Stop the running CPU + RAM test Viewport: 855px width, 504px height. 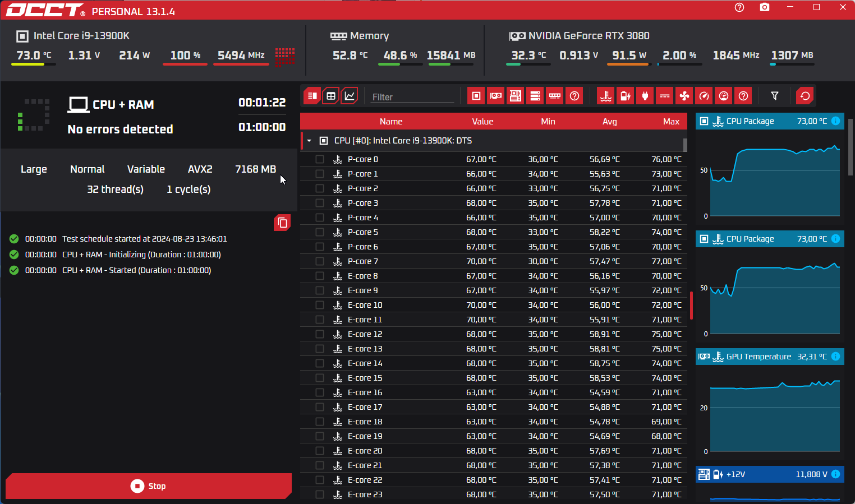coord(149,486)
